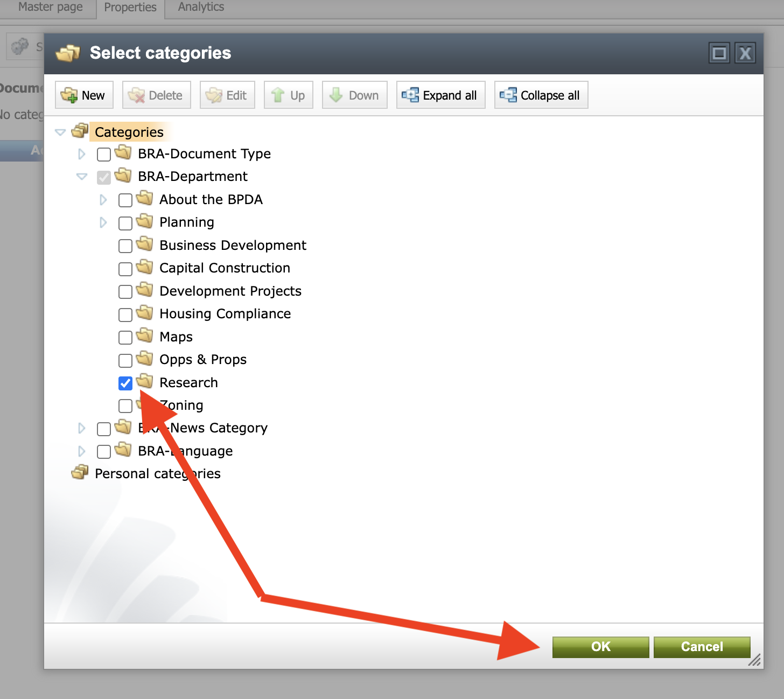Click the Capital Construction folder icon
Image resolution: width=784 pixels, height=699 pixels.
point(144,267)
